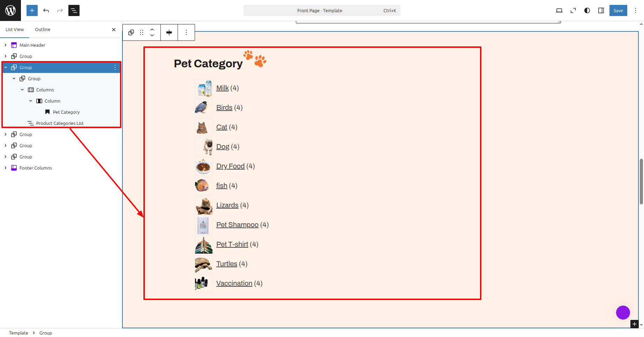Toggle the style book half-circle icon
Viewport: 644px width, 337px height.
coord(587,10)
